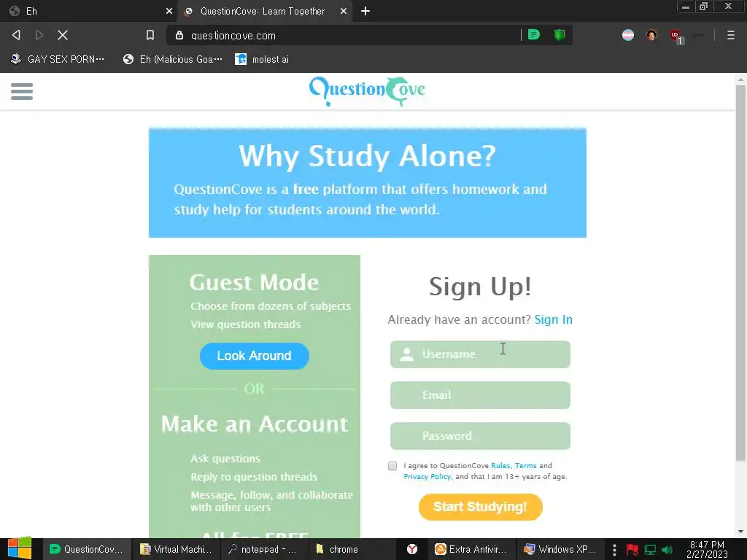The width and height of the screenshot is (747, 560).
Task: Click the address bar lock icon
Action: pos(179,35)
